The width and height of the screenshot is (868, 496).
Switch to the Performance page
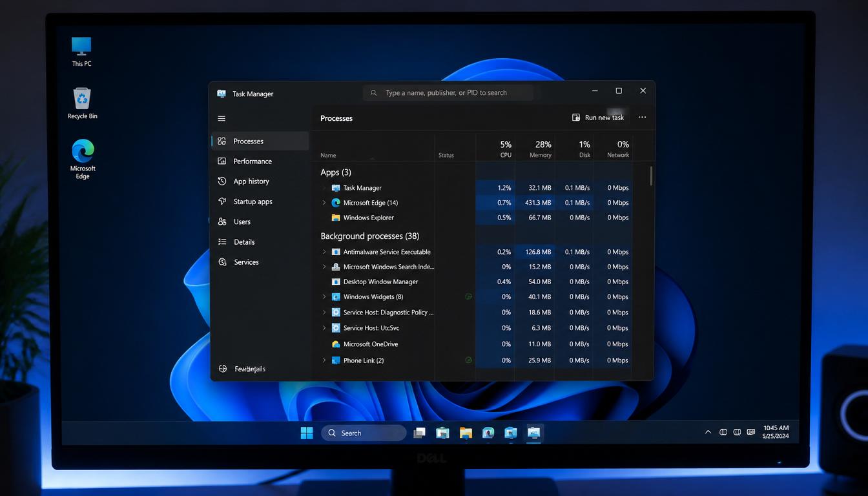point(260,161)
